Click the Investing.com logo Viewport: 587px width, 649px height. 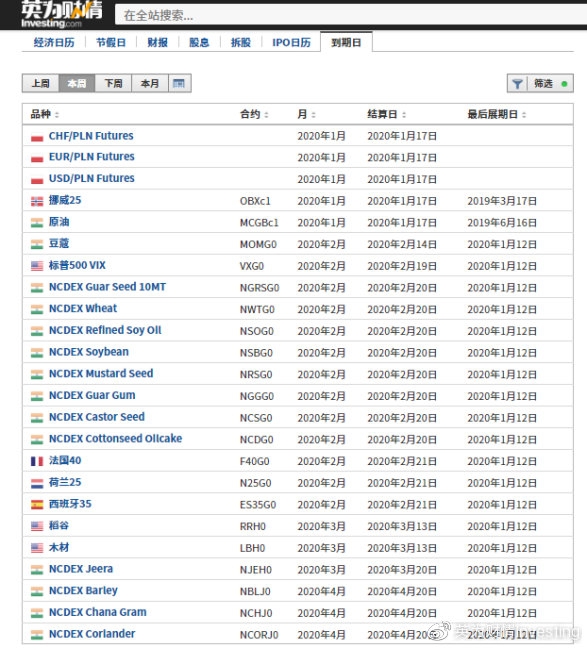[x=62, y=14]
